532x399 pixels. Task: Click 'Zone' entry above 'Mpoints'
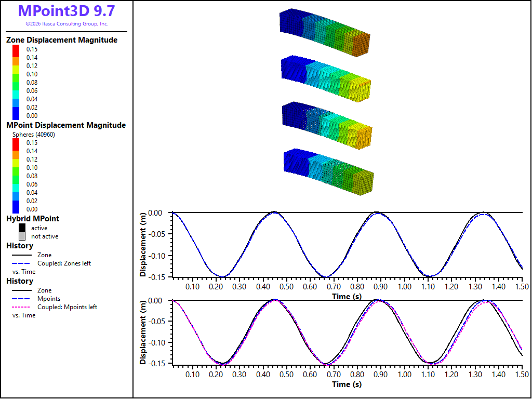[x=45, y=290]
